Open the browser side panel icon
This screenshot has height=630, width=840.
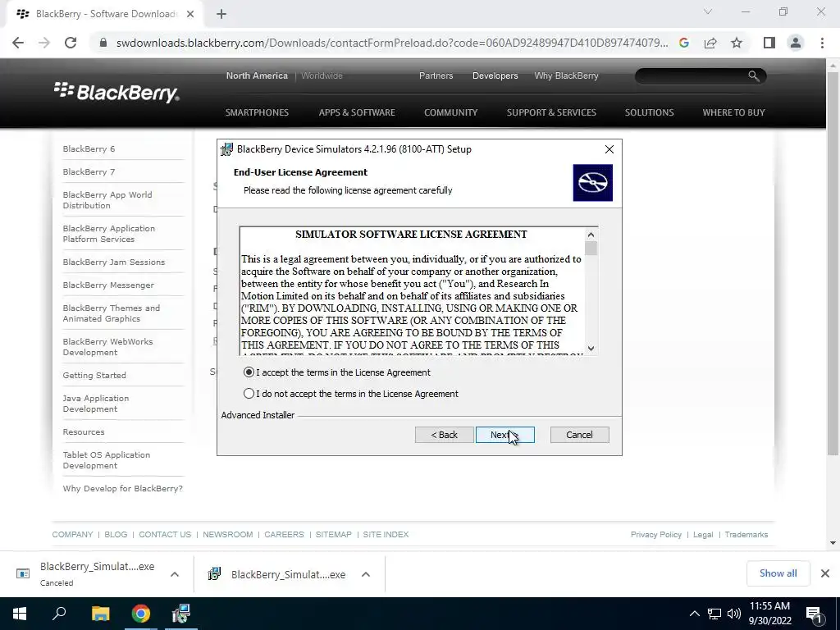click(x=769, y=43)
